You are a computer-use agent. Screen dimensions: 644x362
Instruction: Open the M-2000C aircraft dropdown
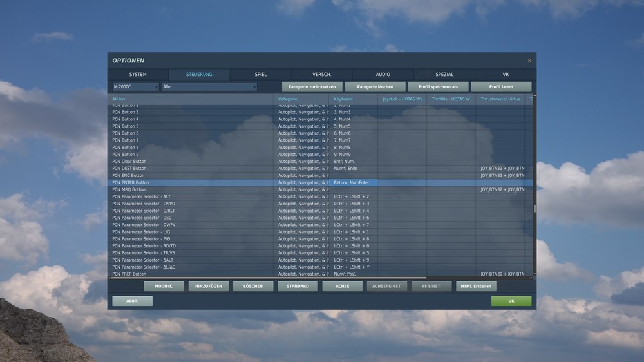pyautogui.click(x=135, y=87)
